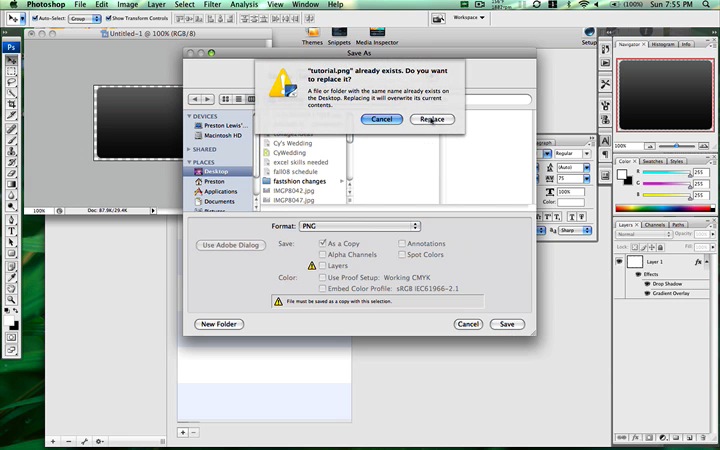The image size is (720, 450).
Task: Click the Go to Bridge icon
Action: click(438, 18)
